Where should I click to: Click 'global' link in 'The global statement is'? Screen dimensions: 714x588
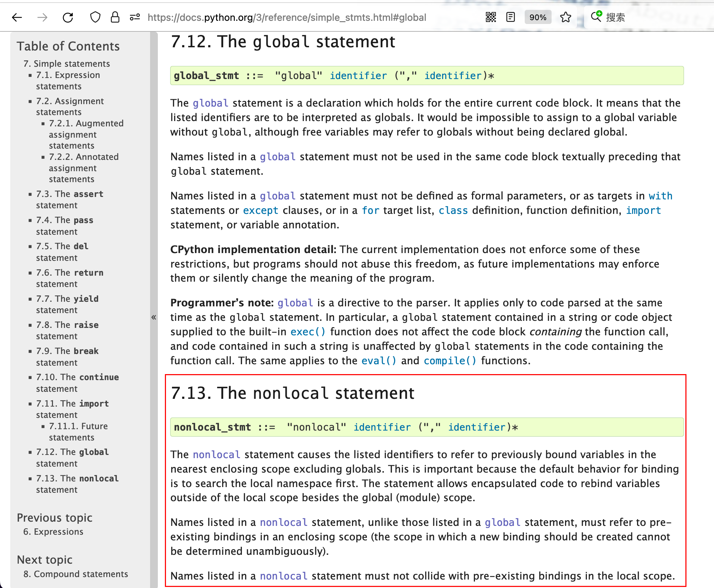(210, 103)
